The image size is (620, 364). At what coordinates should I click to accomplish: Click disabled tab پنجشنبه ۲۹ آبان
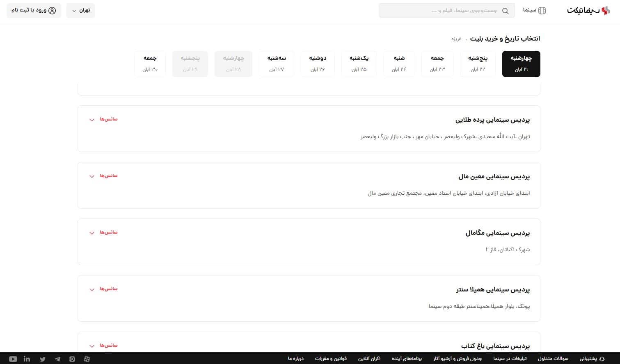tap(190, 64)
